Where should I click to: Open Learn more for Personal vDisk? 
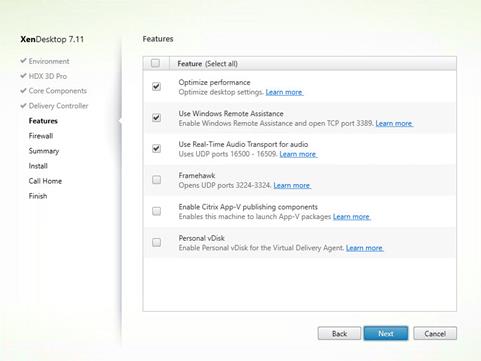(365, 248)
